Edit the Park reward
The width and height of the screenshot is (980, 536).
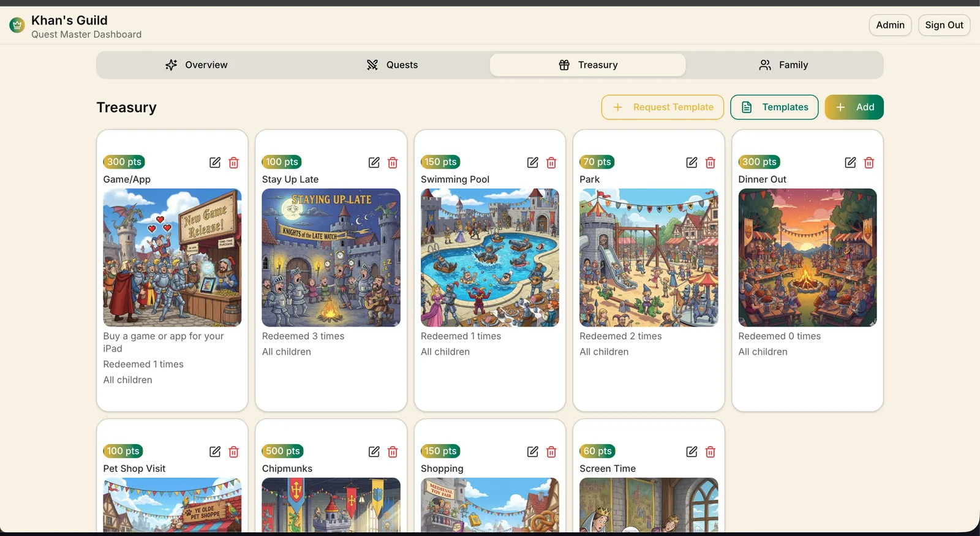point(692,162)
